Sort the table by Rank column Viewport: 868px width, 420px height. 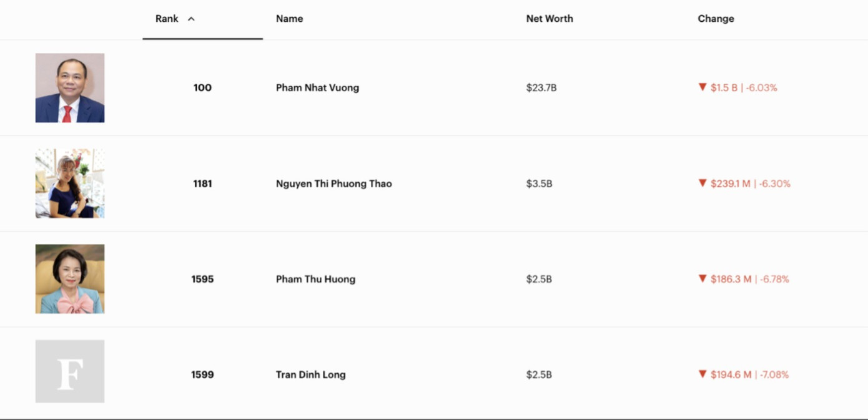[x=167, y=19]
